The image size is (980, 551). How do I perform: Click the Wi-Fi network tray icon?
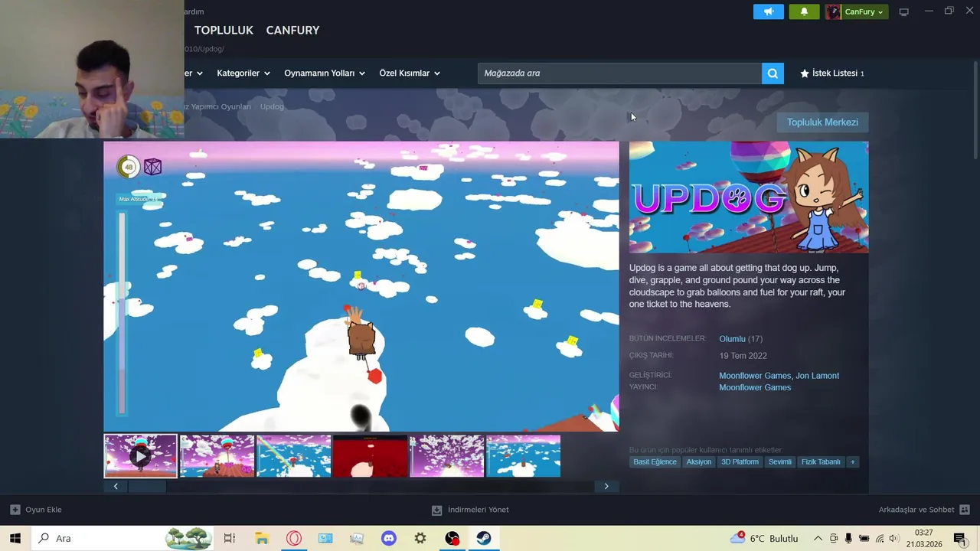[880, 539]
